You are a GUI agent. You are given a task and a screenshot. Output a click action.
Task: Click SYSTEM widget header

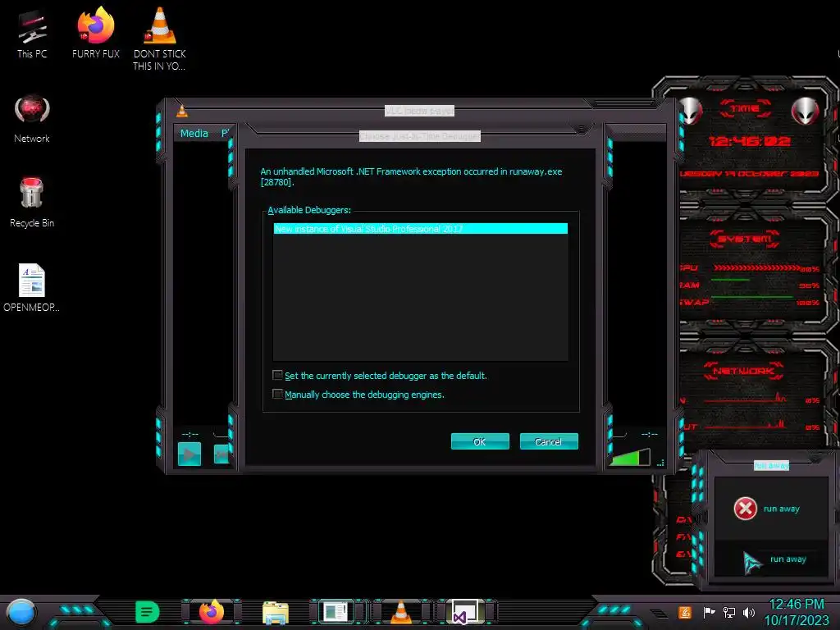[x=745, y=239]
